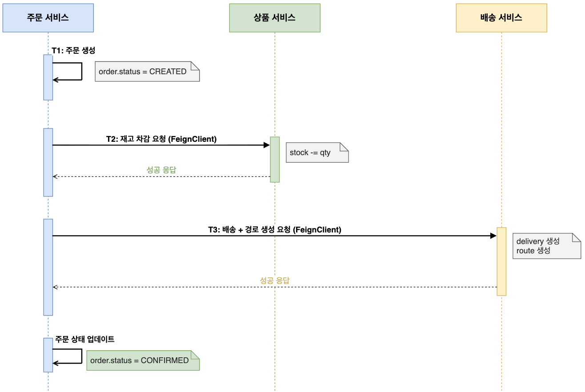The width and height of the screenshot is (585, 392).
Task: Click the T1: 주문 생성 label
Action: 73,51
